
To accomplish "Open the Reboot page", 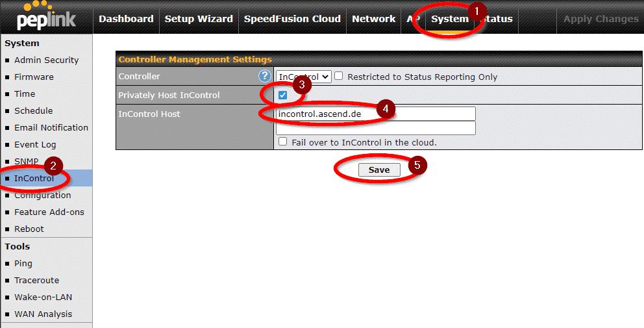I will [29, 229].
